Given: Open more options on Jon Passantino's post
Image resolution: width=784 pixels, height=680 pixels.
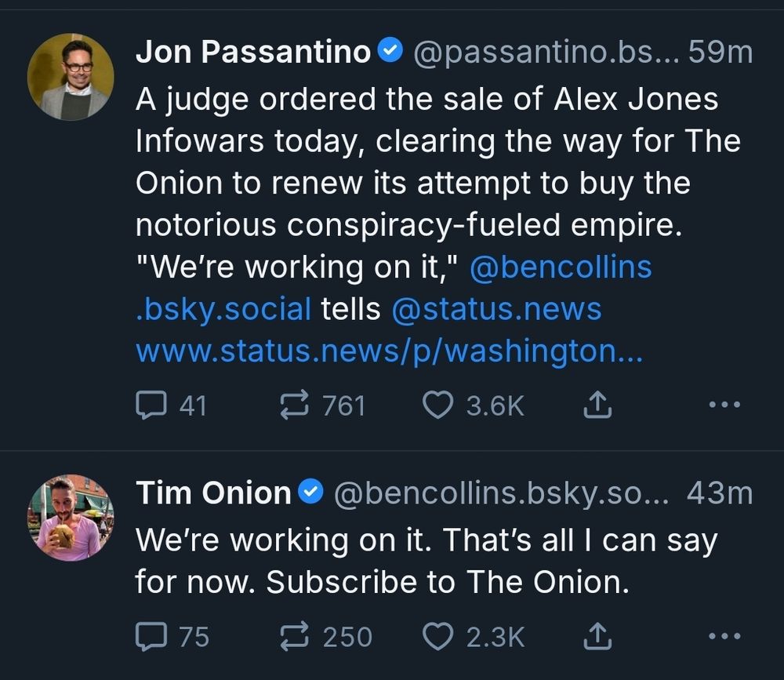Looking at the screenshot, I should pyautogui.click(x=724, y=403).
